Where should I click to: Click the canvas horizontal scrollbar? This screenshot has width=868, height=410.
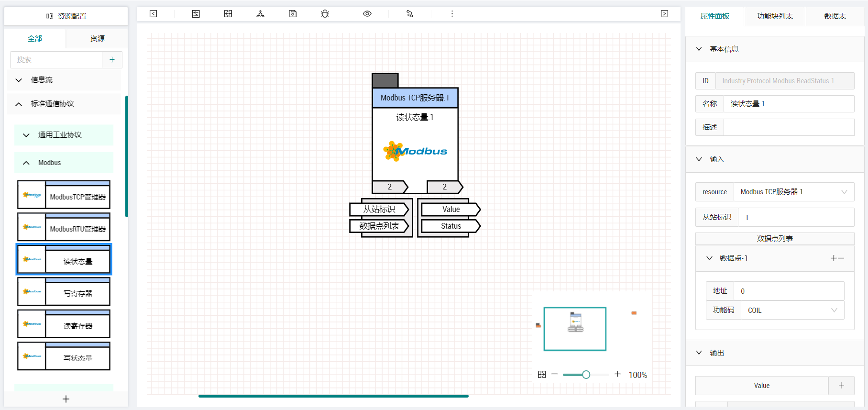click(x=333, y=396)
